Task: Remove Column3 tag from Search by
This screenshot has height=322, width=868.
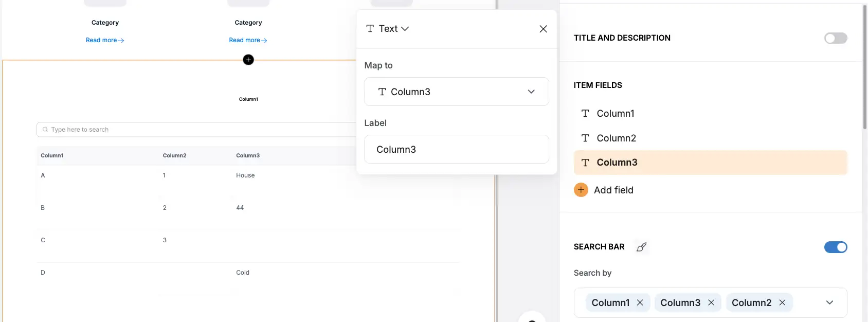Action: point(711,302)
